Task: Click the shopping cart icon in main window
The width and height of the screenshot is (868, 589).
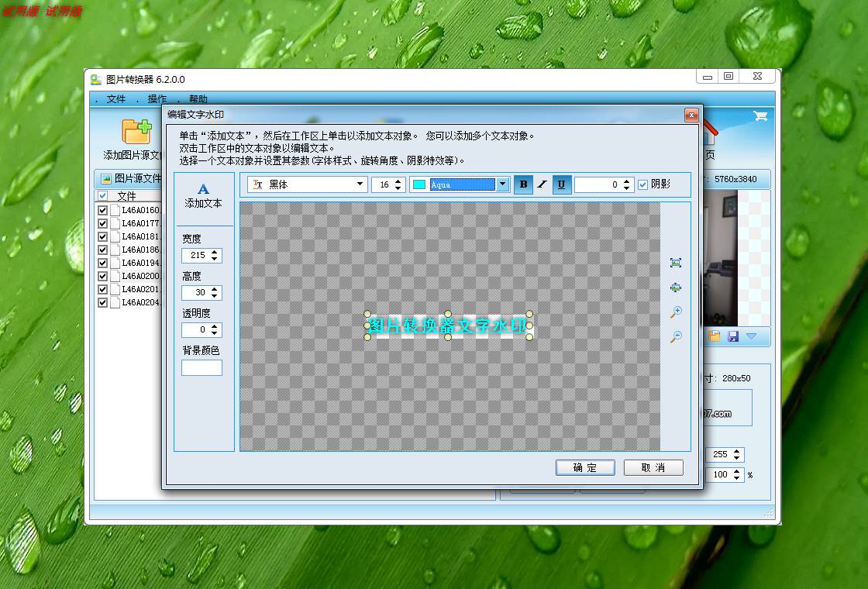Action: [760, 115]
